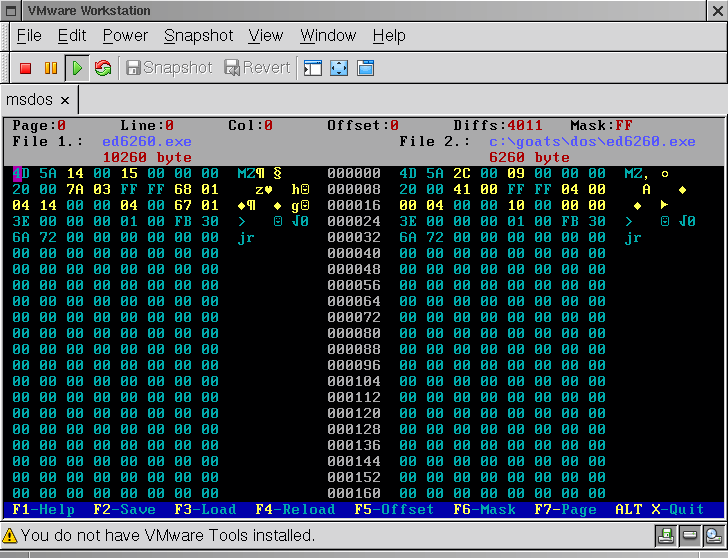Viewport: 728px width, 558px height.
Task: Click F1-Help in the bottom bar
Action: [44, 510]
